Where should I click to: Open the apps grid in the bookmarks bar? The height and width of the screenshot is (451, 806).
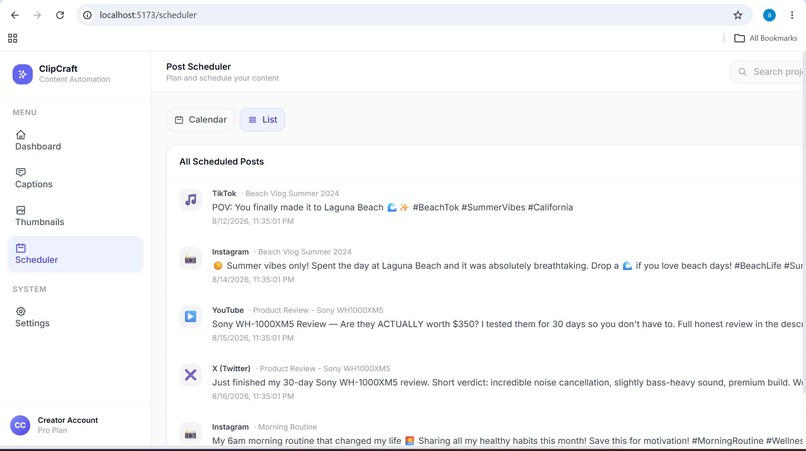coord(13,38)
